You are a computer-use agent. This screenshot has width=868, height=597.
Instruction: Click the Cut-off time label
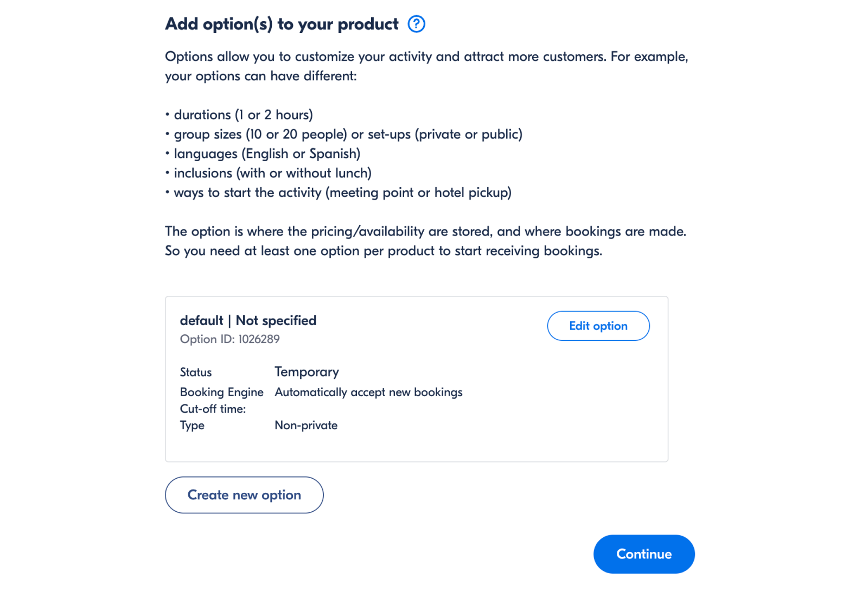click(x=214, y=409)
